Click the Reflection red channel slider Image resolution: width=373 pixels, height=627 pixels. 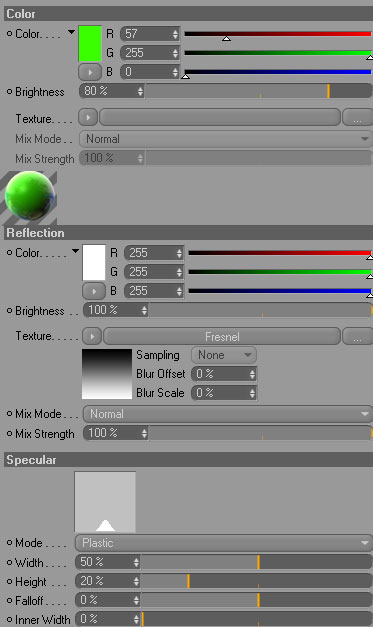[x=280, y=253]
